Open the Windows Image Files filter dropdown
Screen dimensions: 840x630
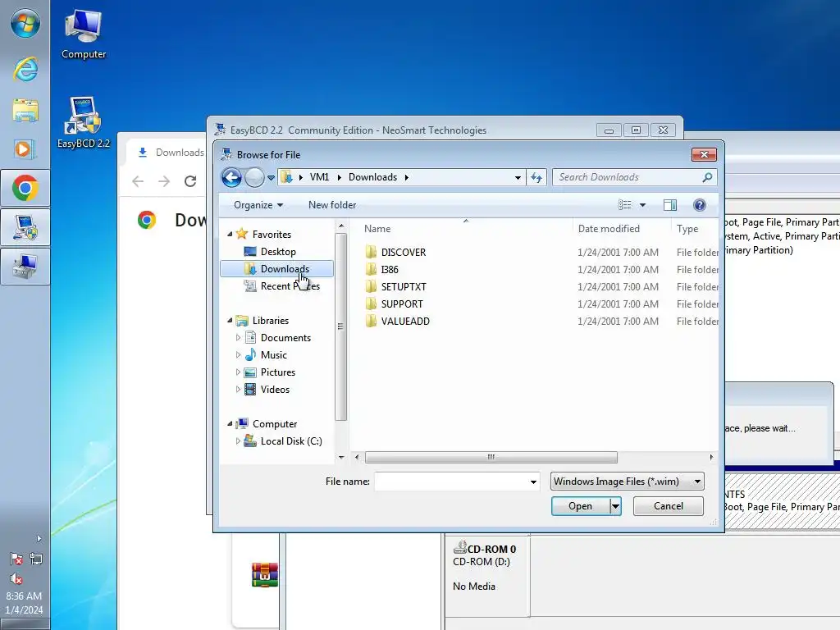point(627,482)
